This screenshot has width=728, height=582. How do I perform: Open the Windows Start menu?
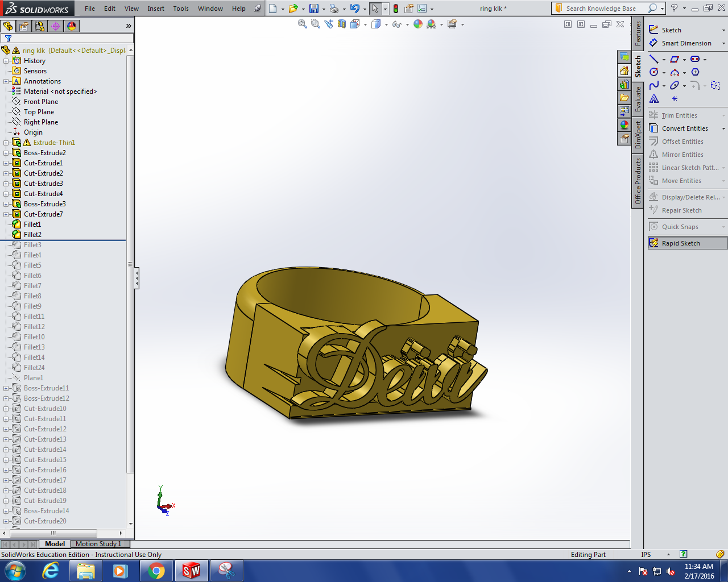[x=14, y=571]
